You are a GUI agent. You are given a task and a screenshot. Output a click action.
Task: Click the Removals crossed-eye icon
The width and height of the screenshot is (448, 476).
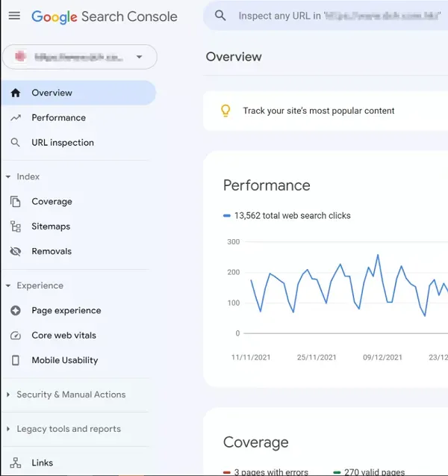coord(16,251)
